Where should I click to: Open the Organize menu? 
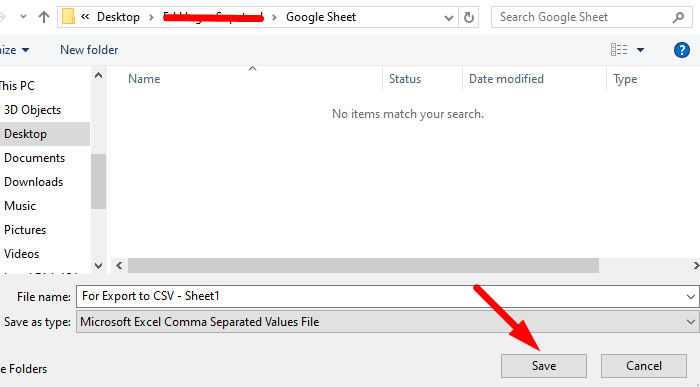tap(14, 50)
